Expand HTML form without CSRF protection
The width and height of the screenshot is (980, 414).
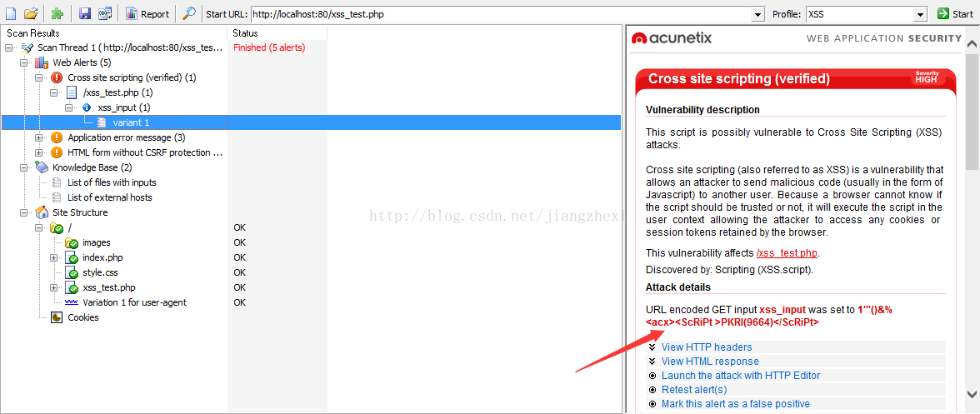(39, 152)
